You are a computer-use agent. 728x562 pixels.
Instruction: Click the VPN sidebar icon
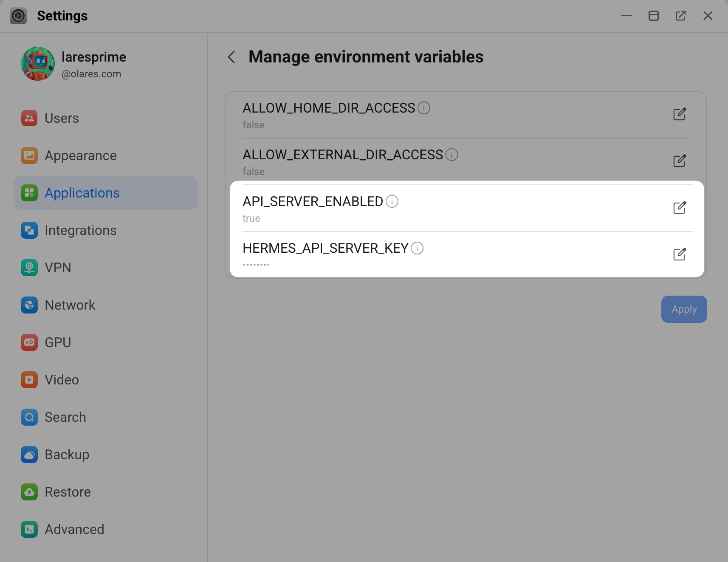click(29, 268)
